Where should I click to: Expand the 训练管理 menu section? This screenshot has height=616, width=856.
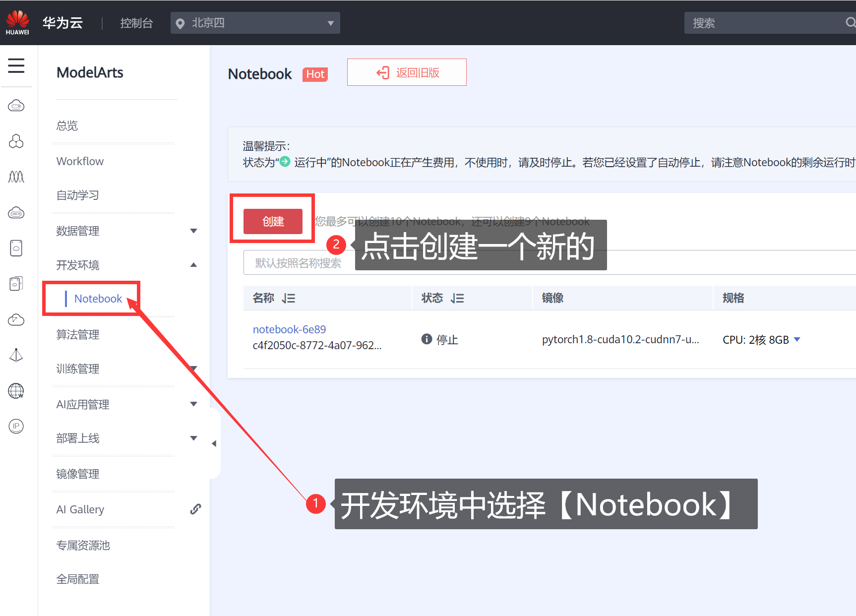(193, 368)
